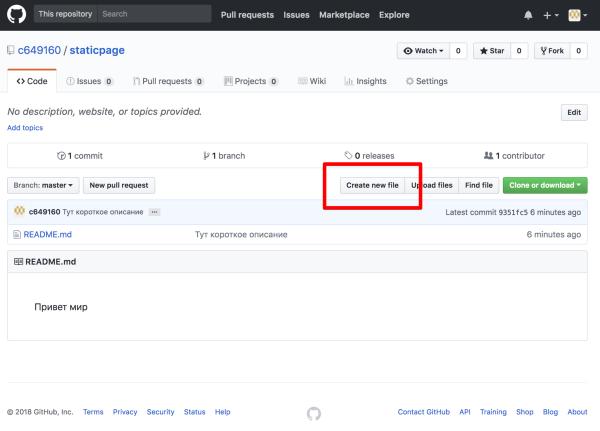Click Upload files button
The width and height of the screenshot is (600, 431).
[432, 185]
